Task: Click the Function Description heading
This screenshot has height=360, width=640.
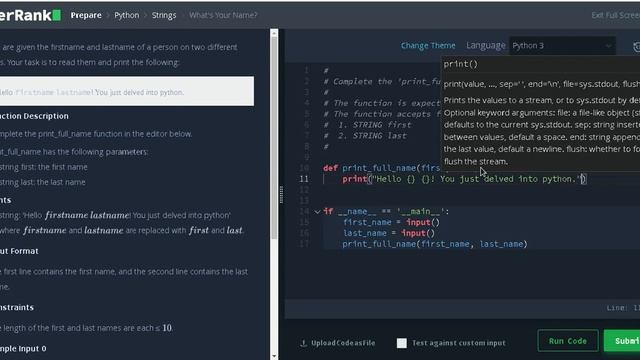Action: coord(34,116)
